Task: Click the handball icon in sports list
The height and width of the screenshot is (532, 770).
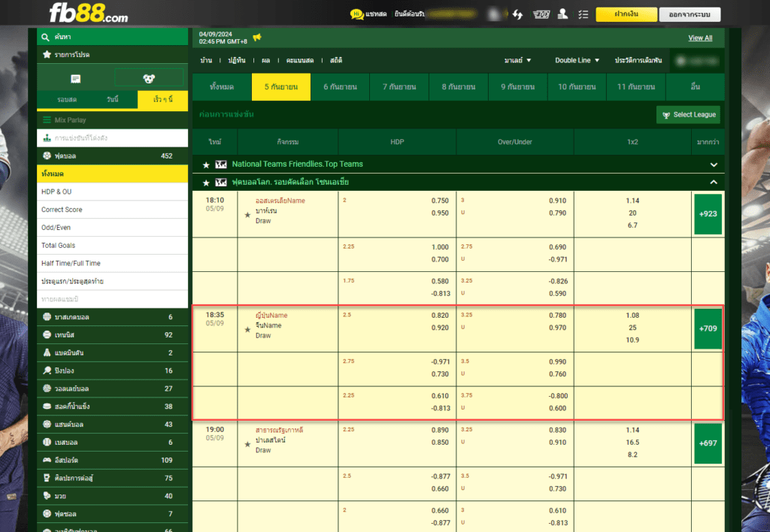Action: coord(47,424)
